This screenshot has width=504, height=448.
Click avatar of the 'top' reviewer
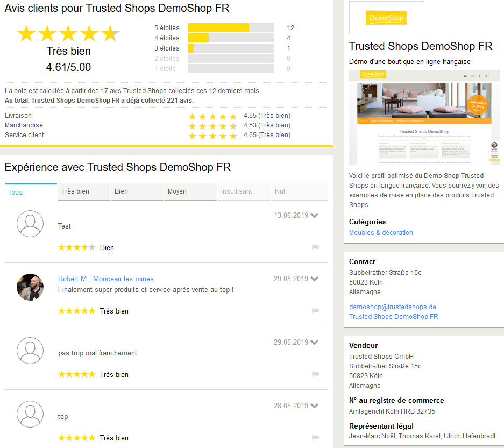(x=30, y=414)
